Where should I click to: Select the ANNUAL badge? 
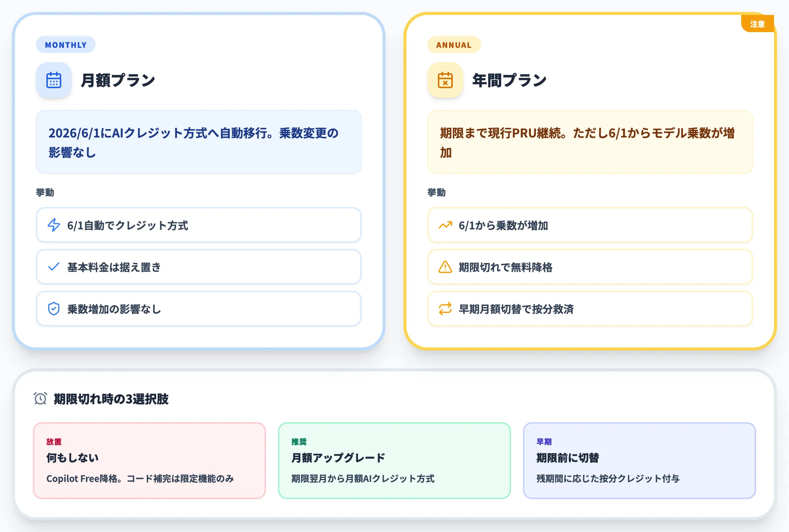(x=454, y=44)
